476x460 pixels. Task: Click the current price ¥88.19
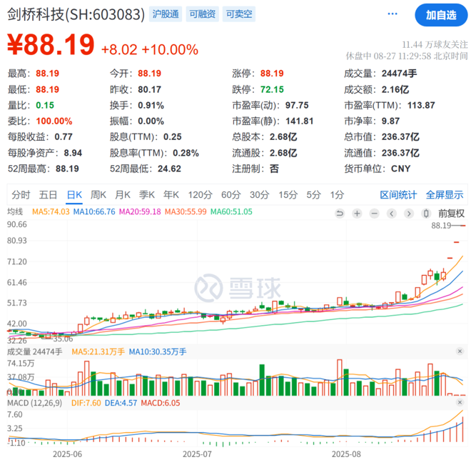tap(51, 45)
